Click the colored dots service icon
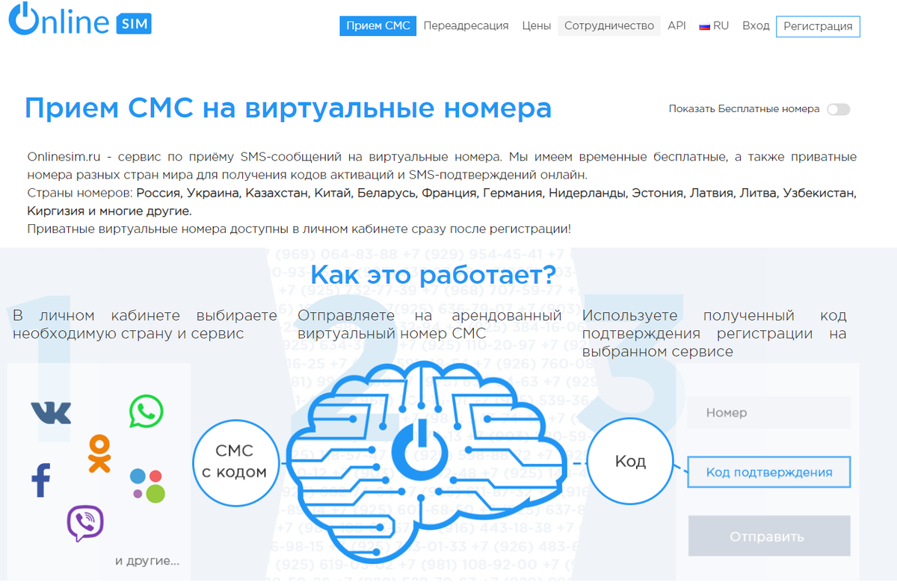Viewport: 897px width, 588px height. (147, 485)
